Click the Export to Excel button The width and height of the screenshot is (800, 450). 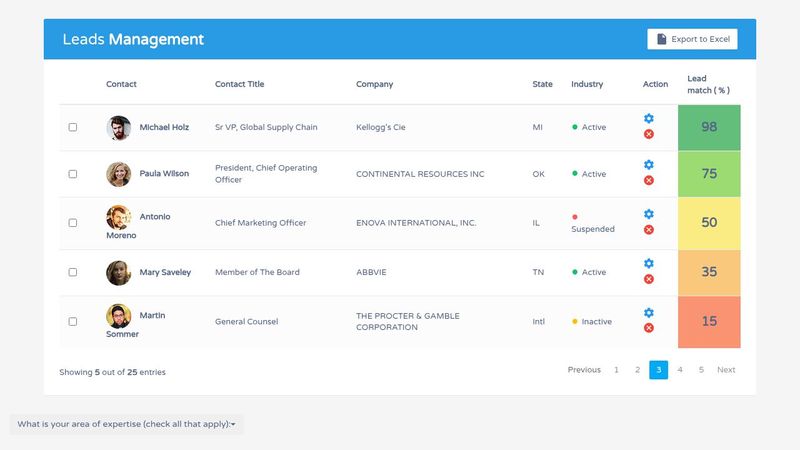pyautogui.click(x=692, y=39)
